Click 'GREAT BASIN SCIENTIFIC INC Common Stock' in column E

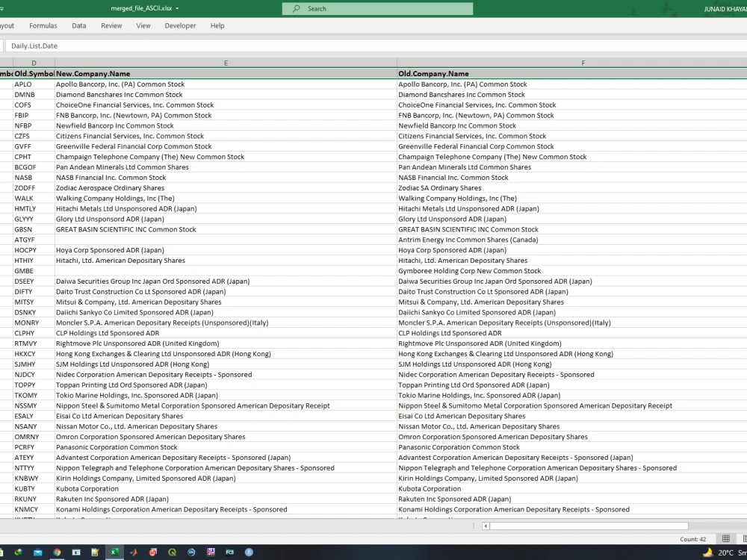point(226,229)
